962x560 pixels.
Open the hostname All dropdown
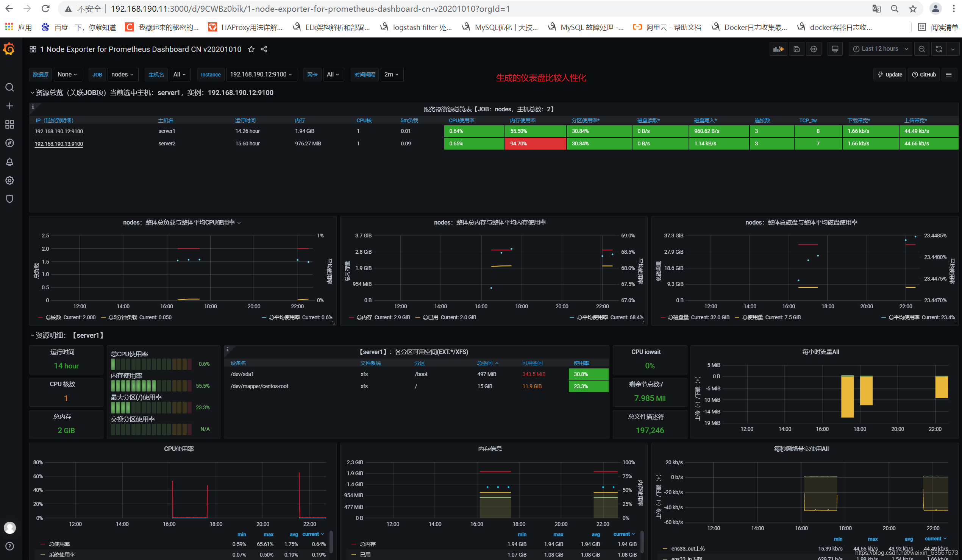coord(180,75)
